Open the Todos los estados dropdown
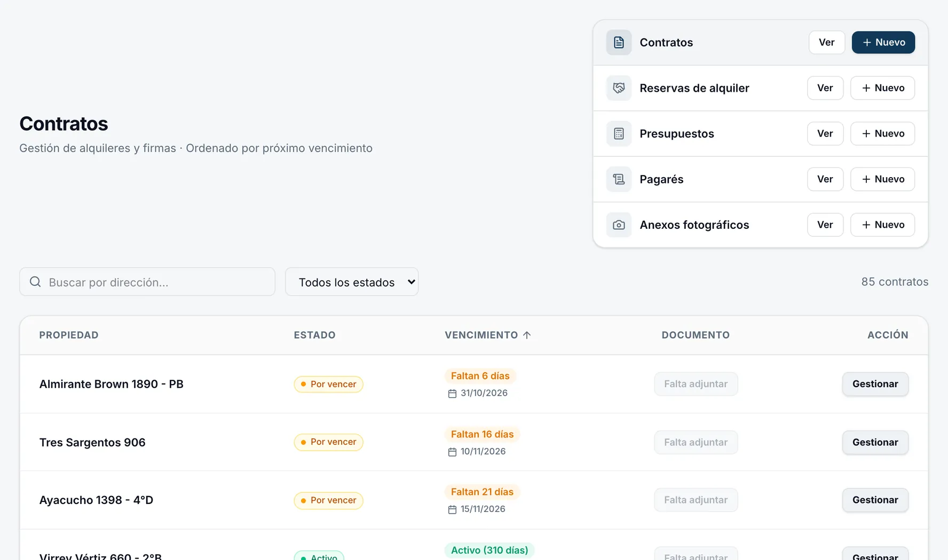 tap(352, 282)
